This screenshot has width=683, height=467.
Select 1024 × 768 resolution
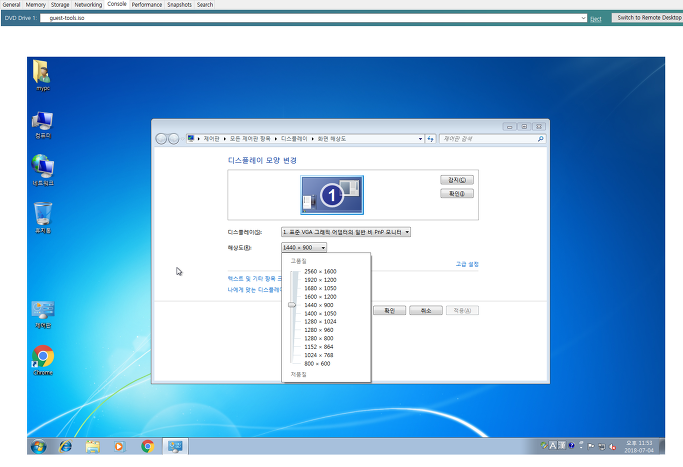pos(319,355)
